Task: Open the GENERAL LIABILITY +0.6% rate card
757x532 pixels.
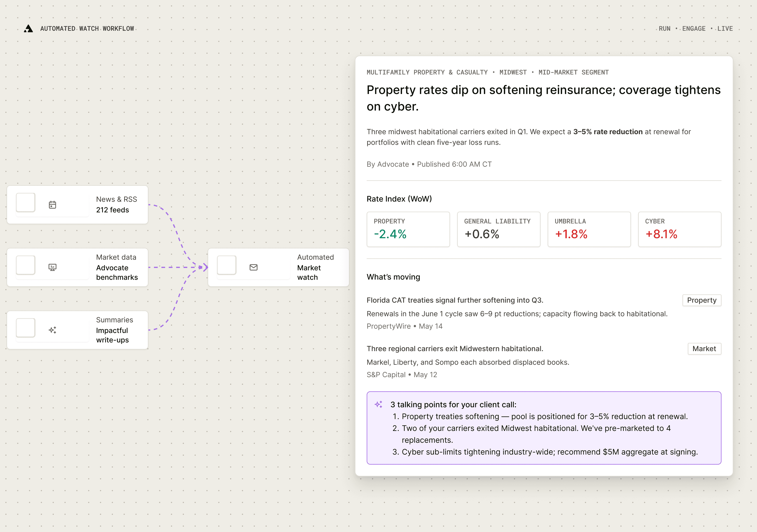Action: [499, 229]
